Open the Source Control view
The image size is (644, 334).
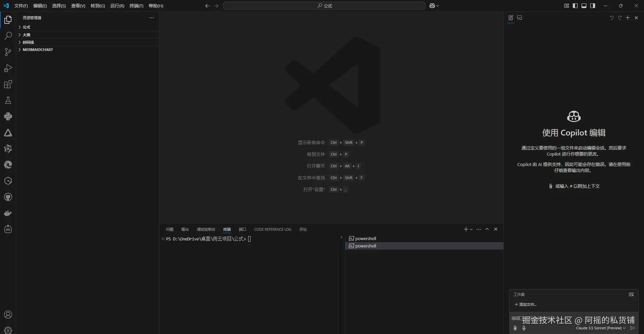click(x=8, y=52)
